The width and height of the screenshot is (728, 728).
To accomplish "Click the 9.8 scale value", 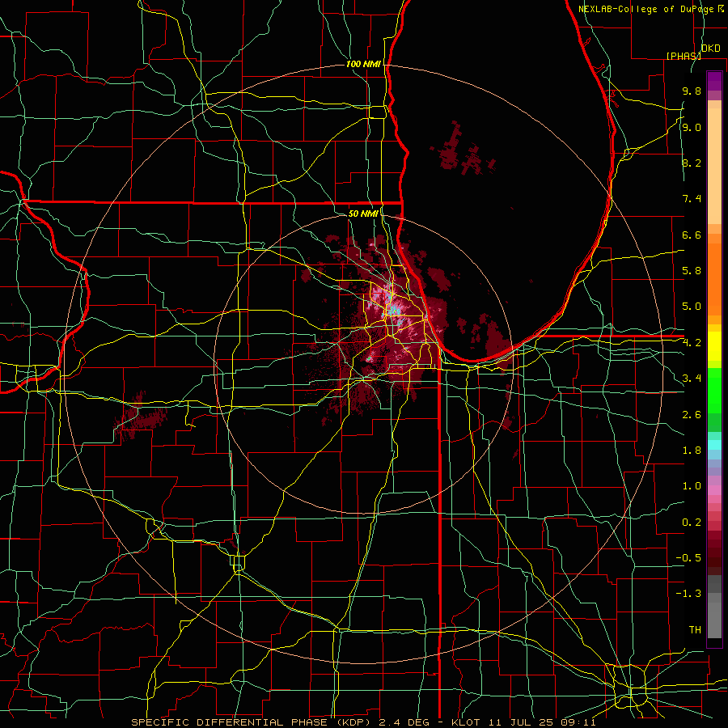I will (x=692, y=91).
